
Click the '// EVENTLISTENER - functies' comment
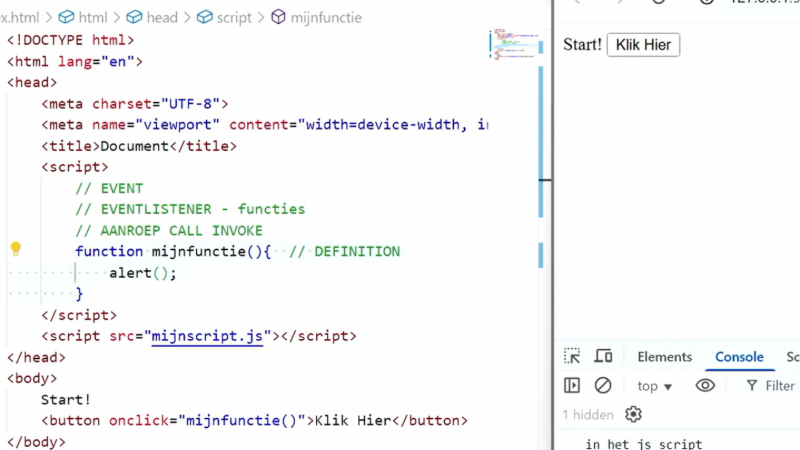point(190,209)
